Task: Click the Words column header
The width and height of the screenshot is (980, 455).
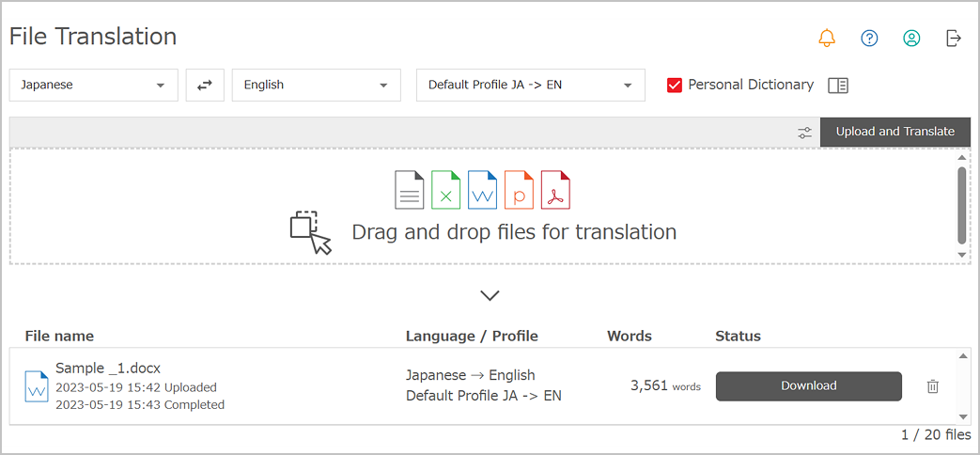Action: (x=630, y=337)
